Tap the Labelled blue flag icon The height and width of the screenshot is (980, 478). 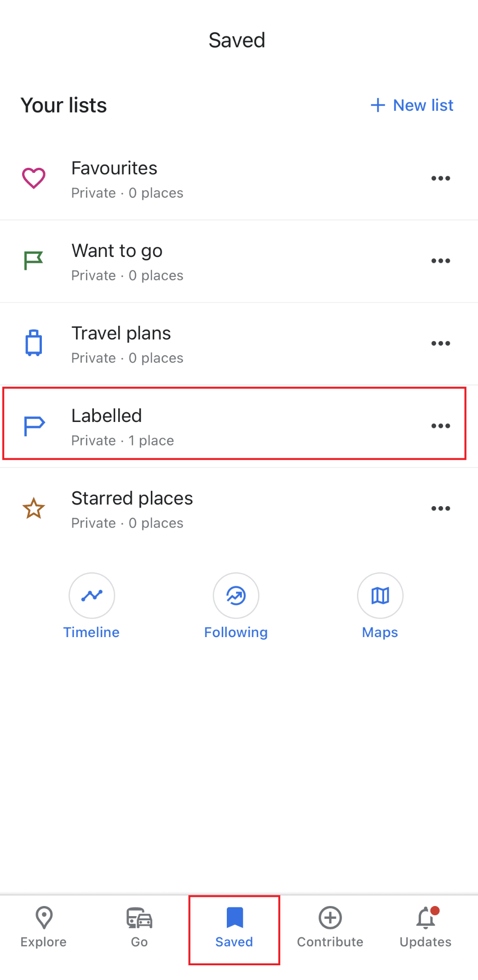click(34, 426)
